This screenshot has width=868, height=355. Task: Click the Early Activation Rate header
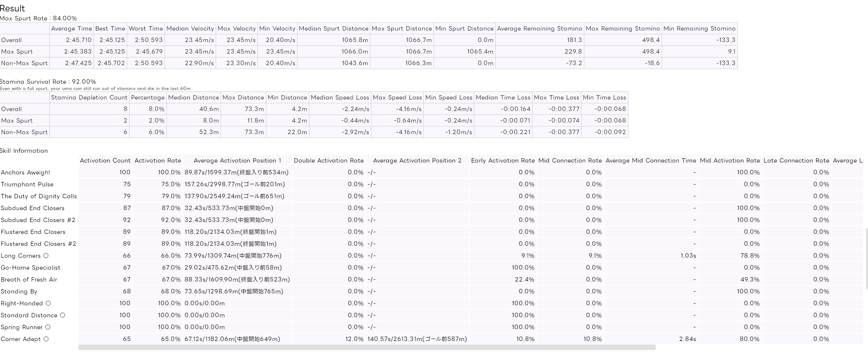click(x=503, y=161)
